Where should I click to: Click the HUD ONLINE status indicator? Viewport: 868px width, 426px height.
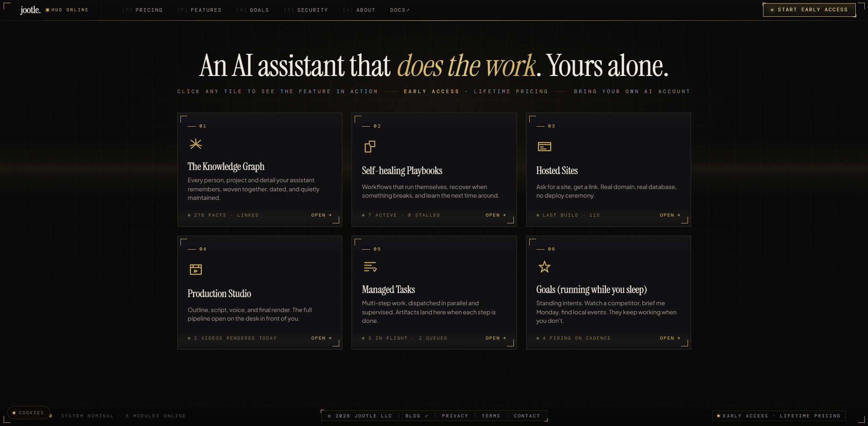67,10
